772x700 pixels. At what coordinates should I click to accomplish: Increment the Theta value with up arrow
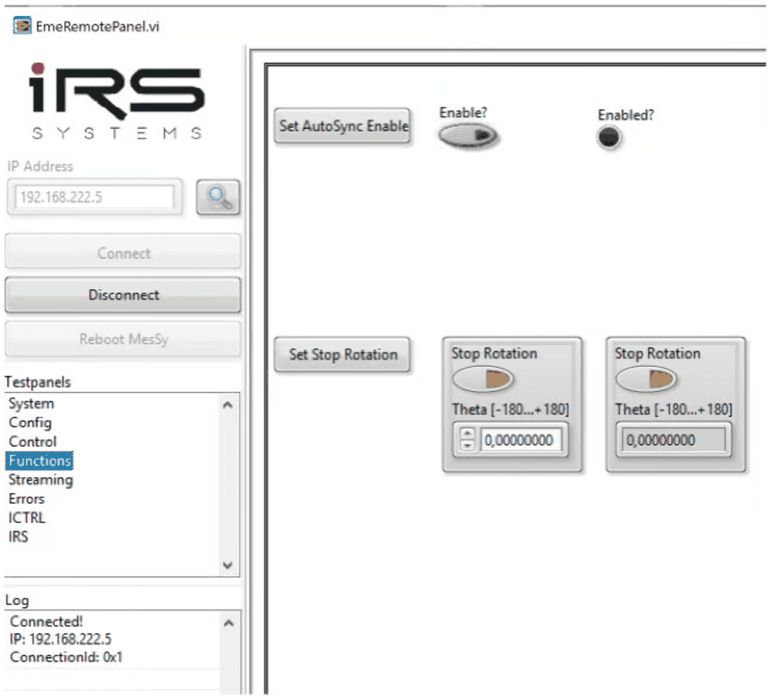[467, 434]
